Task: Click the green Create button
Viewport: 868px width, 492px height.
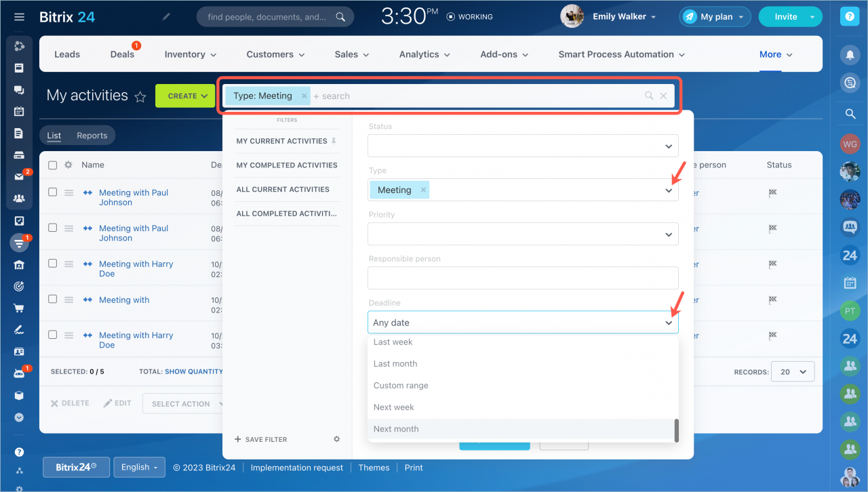Action: pos(185,96)
